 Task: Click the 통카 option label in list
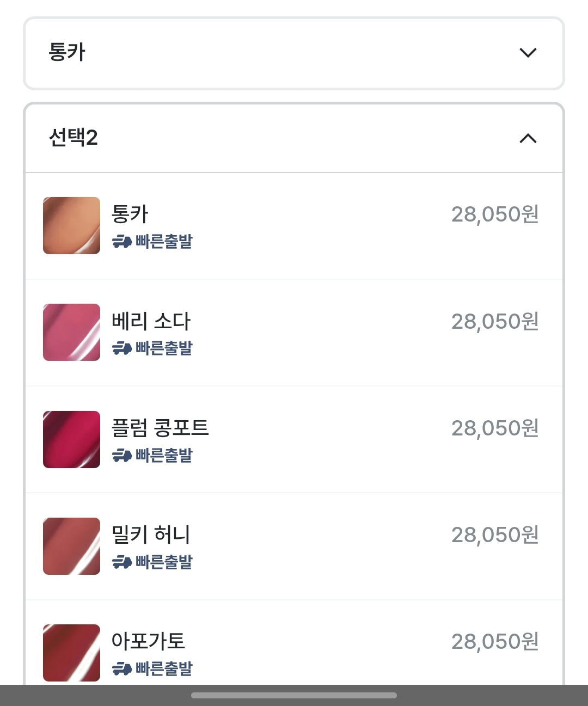tap(130, 214)
